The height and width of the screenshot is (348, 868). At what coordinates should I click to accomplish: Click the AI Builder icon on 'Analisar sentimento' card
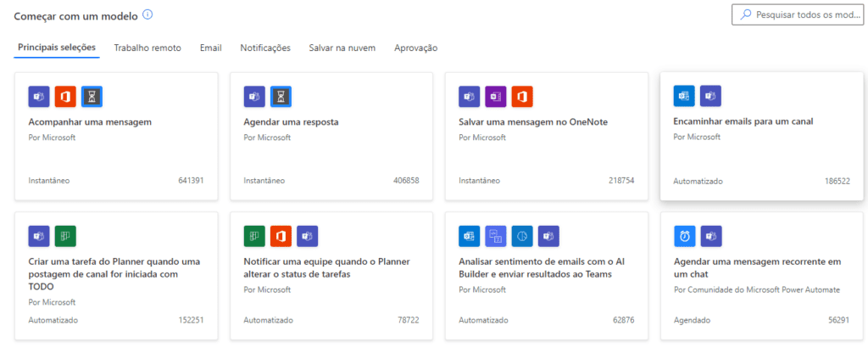(x=495, y=236)
